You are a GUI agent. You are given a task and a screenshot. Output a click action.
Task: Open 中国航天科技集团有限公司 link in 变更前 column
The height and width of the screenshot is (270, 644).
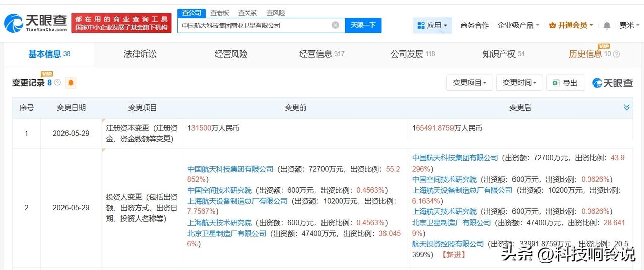pyautogui.click(x=230, y=169)
